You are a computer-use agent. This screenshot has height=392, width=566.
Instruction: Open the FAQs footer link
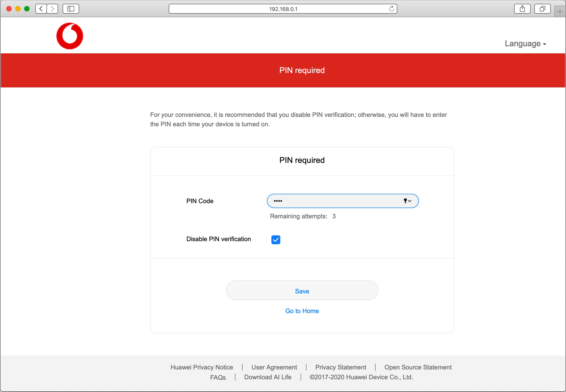[x=218, y=377]
